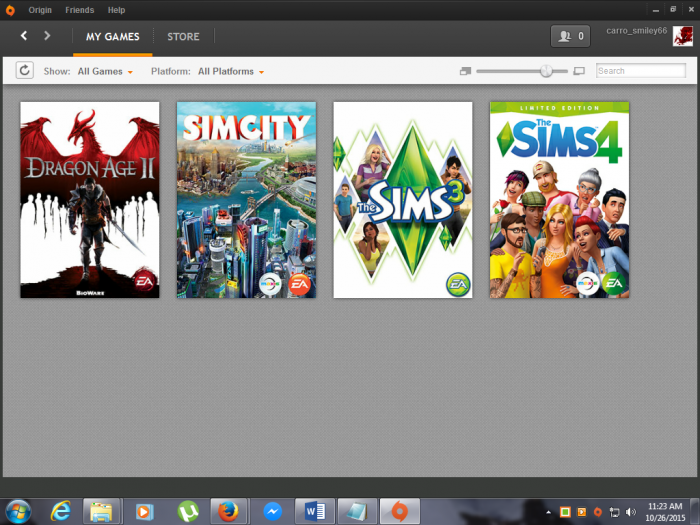Open the network tray icon
Screen dimensions: 700x525
click(x=615, y=512)
